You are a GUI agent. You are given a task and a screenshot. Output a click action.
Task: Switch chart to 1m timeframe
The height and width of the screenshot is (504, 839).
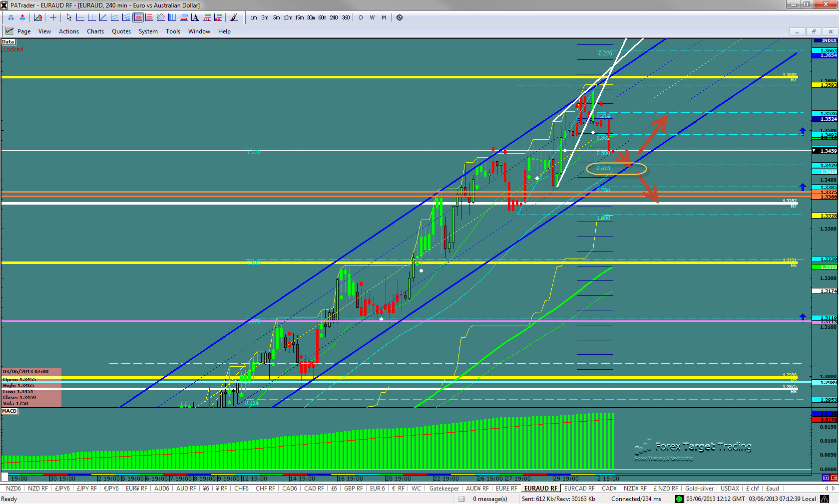(x=254, y=17)
